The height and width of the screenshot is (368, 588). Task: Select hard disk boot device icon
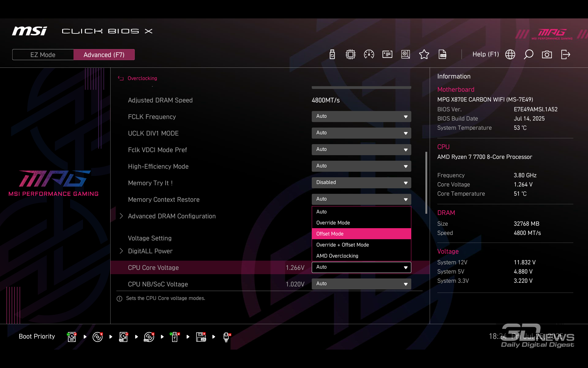[72, 337]
